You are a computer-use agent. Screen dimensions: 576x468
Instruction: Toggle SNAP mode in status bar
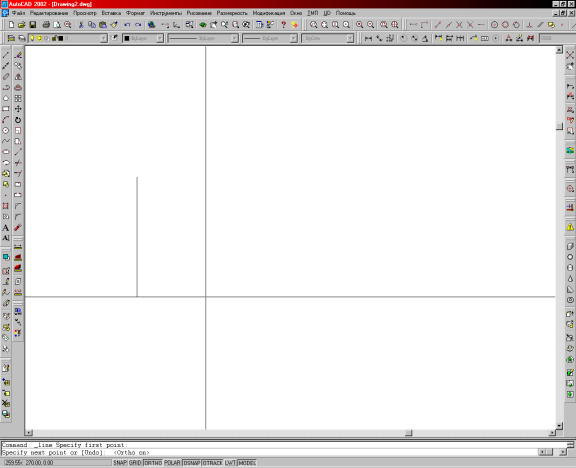coord(120,463)
